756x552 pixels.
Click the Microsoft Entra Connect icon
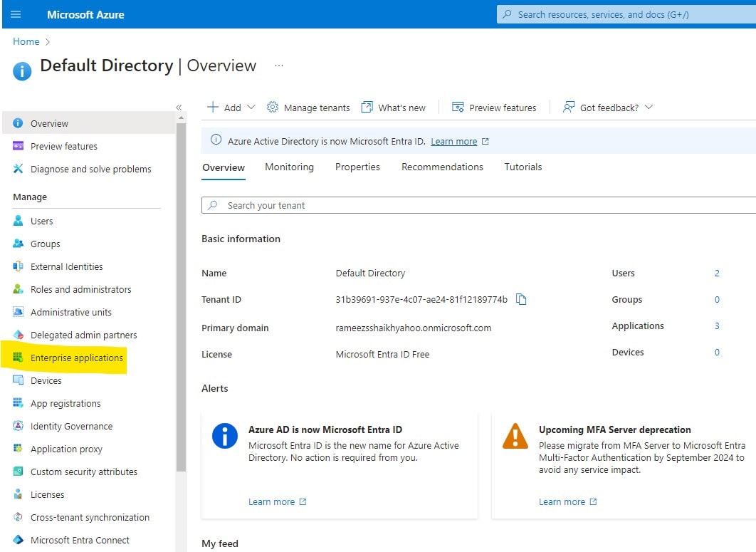coord(18,539)
